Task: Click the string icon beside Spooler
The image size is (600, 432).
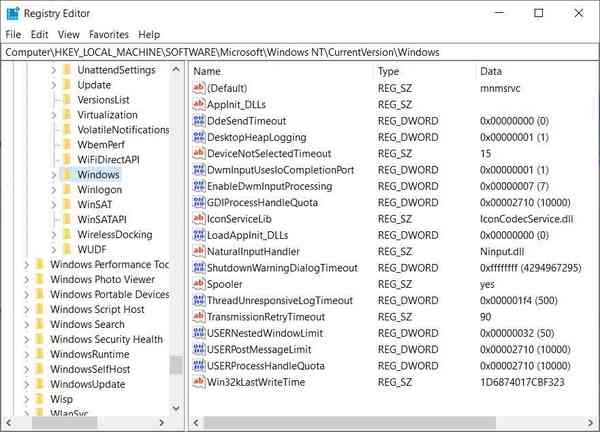Action: (x=199, y=284)
